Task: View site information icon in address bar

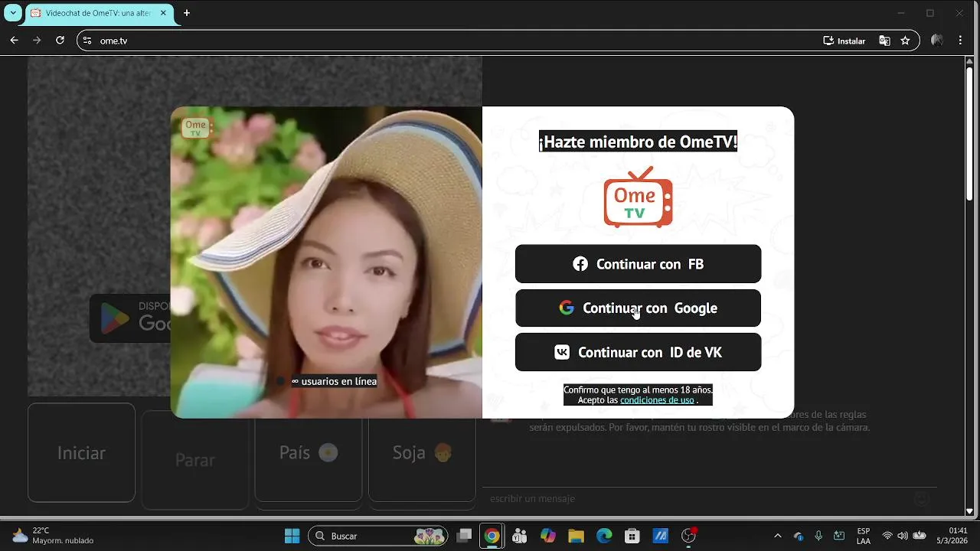Action: coord(87,41)
